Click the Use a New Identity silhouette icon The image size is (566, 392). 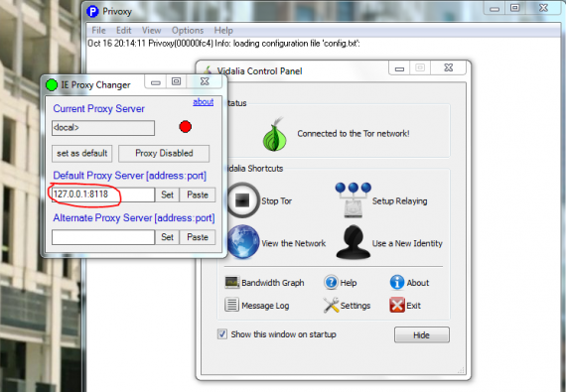354,242
